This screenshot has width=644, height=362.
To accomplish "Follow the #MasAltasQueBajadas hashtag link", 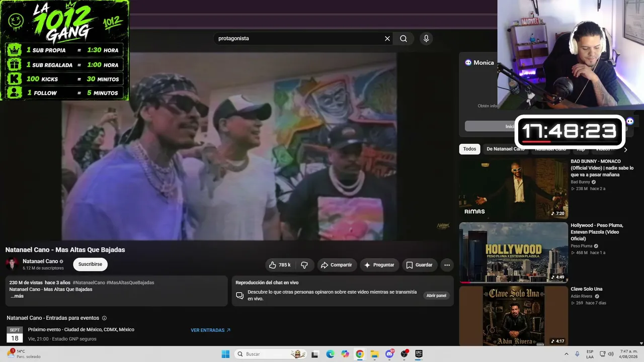I will (x=130, y=283).
